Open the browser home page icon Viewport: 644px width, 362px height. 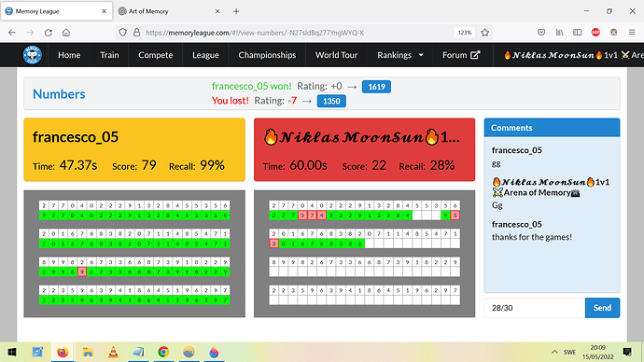point(66,33)
